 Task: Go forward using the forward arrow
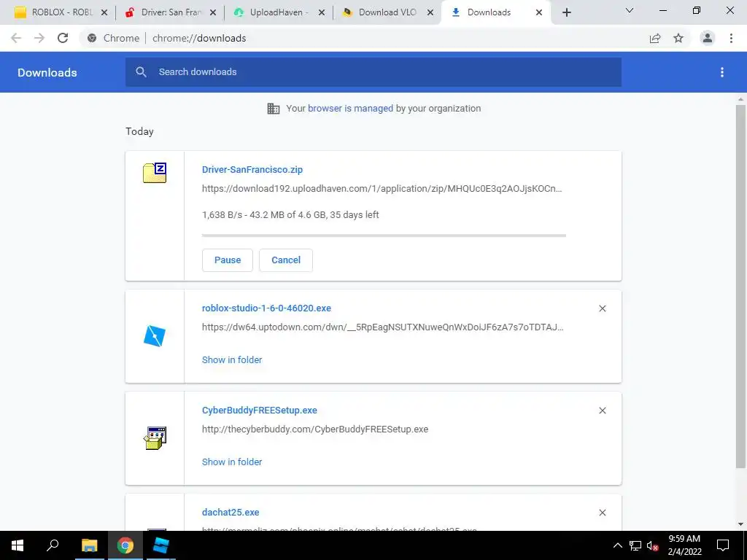point(39,38)
